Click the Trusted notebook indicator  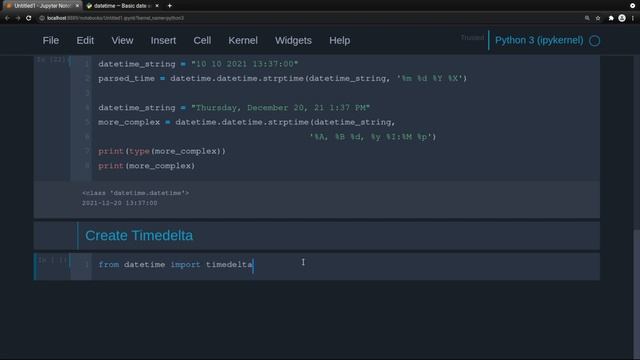472,38
